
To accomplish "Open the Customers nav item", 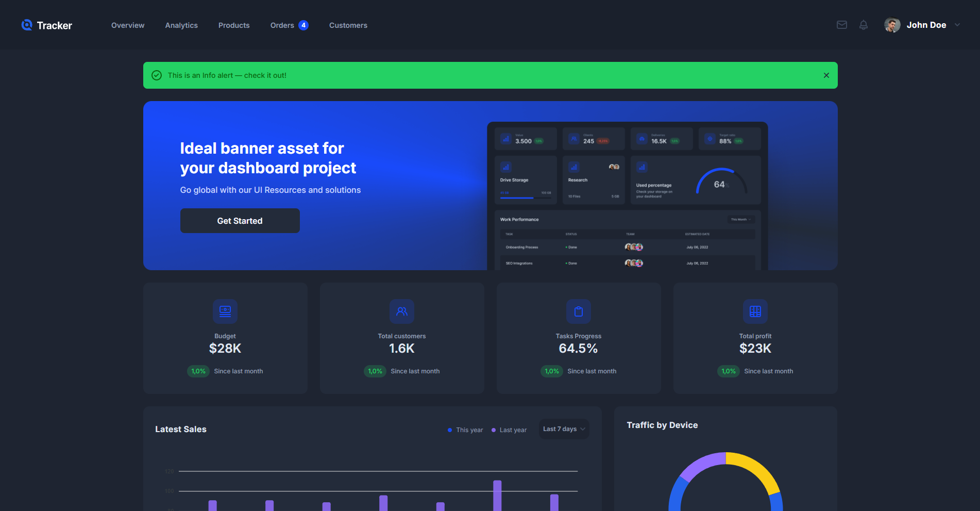I will (348, 25).
